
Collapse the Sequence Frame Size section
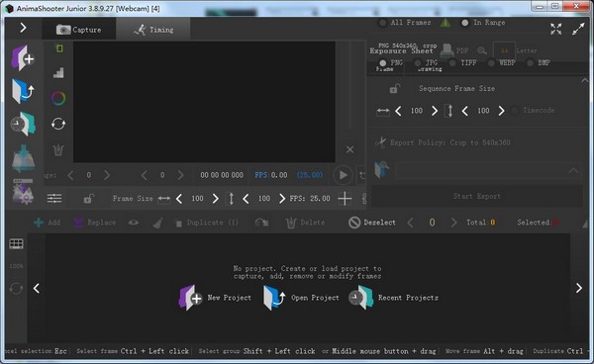585,80
